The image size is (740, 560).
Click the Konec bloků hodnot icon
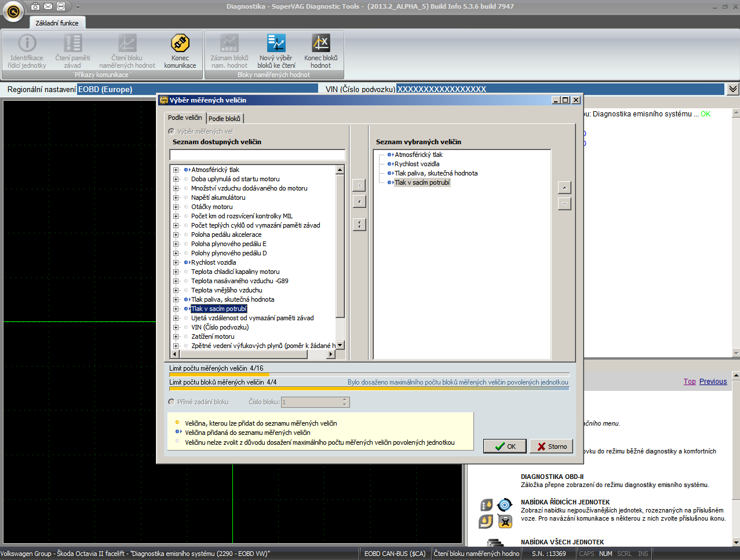pos(321,43)
